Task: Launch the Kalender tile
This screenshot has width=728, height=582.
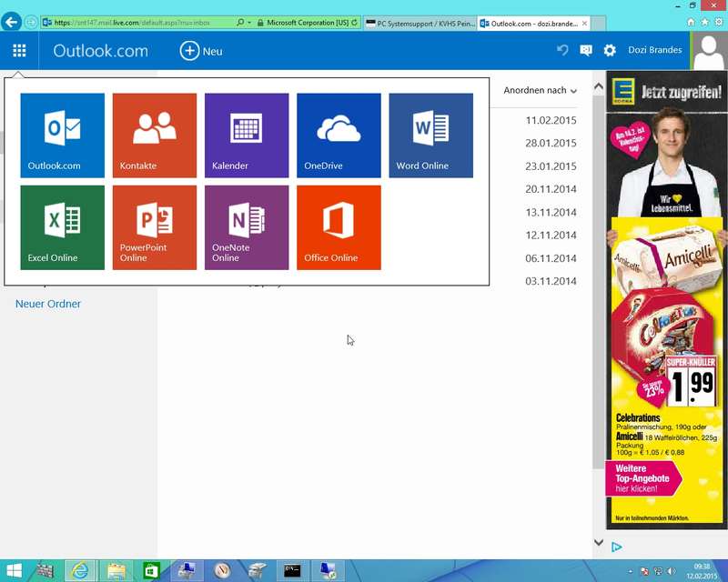Action: point(247,135)
